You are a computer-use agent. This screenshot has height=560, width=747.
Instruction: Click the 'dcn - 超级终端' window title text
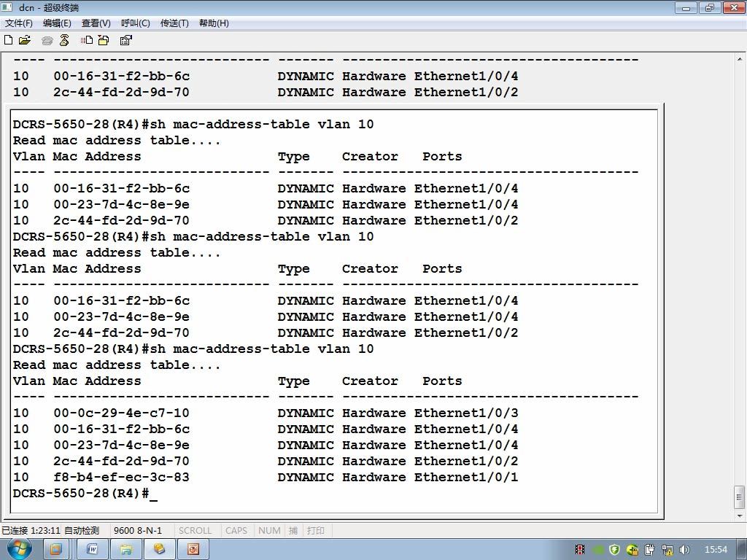tap(49, 7)
